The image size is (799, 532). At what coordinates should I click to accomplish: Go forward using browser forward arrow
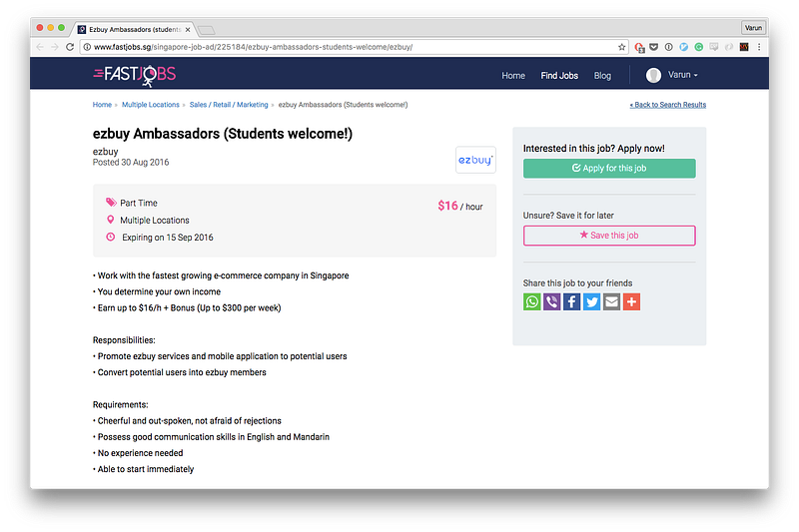(x=55, y=47)
